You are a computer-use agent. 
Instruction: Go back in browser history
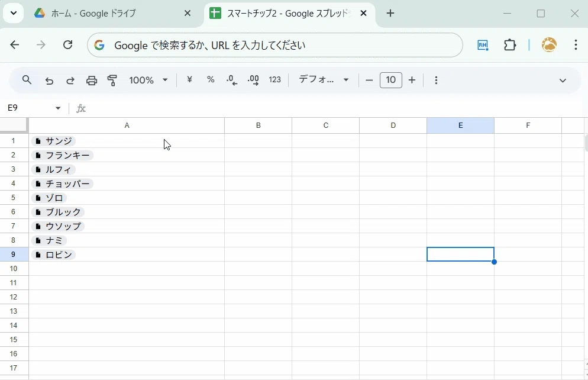[x=15, y=45]
